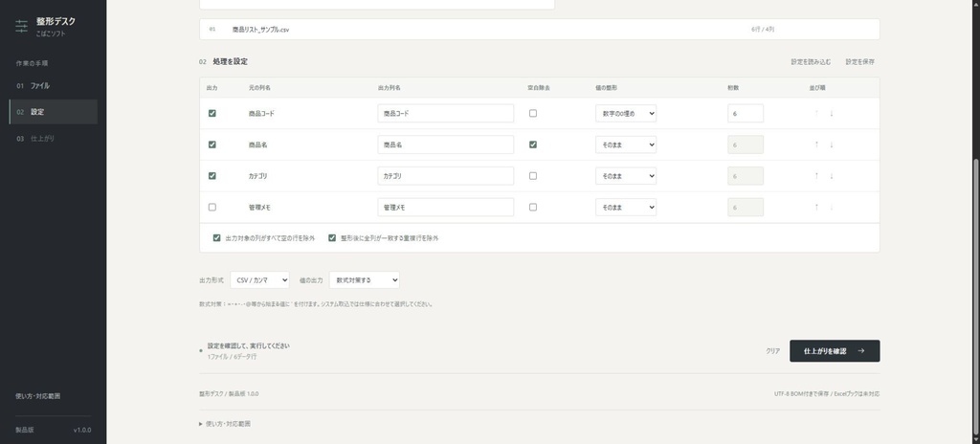Edit 出力列名 field for カテゴリ
The width and height of the screenshot is (980, 444).
(x=446, y=176)
